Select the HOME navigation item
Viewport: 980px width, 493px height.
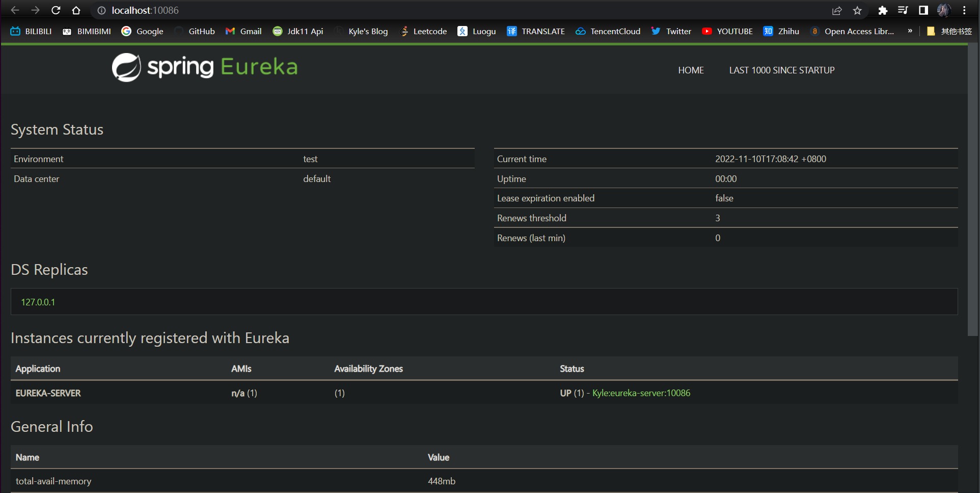click(691, 70)
